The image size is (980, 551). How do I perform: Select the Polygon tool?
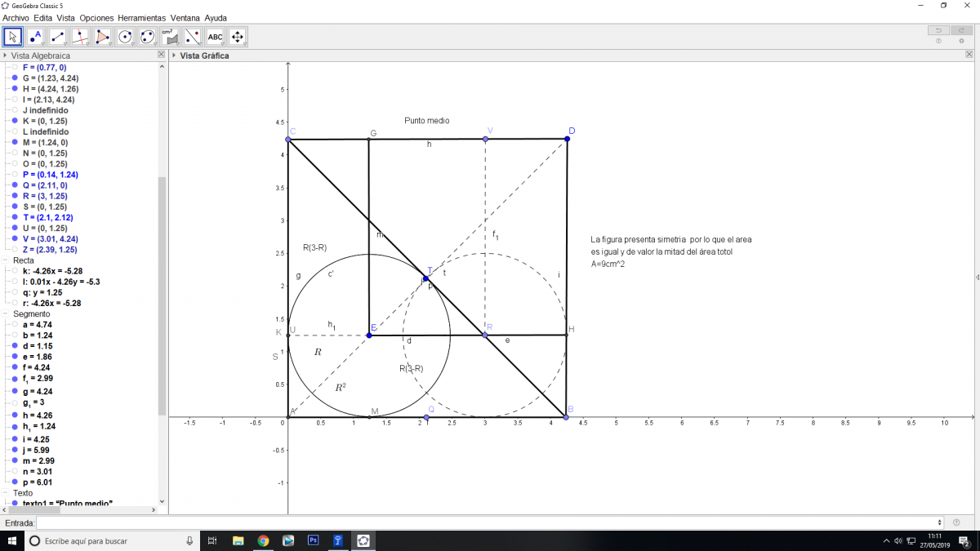click(x=103, y=37)
